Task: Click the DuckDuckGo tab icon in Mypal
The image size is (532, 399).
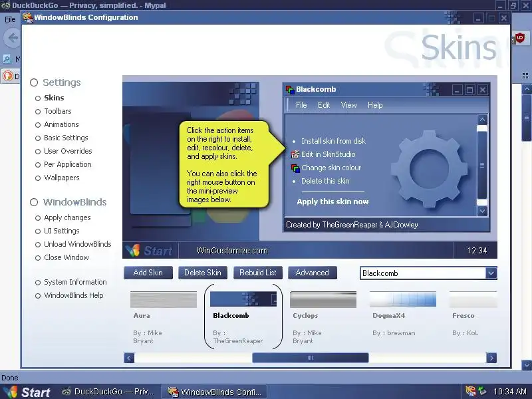Action: click(7, 76)
